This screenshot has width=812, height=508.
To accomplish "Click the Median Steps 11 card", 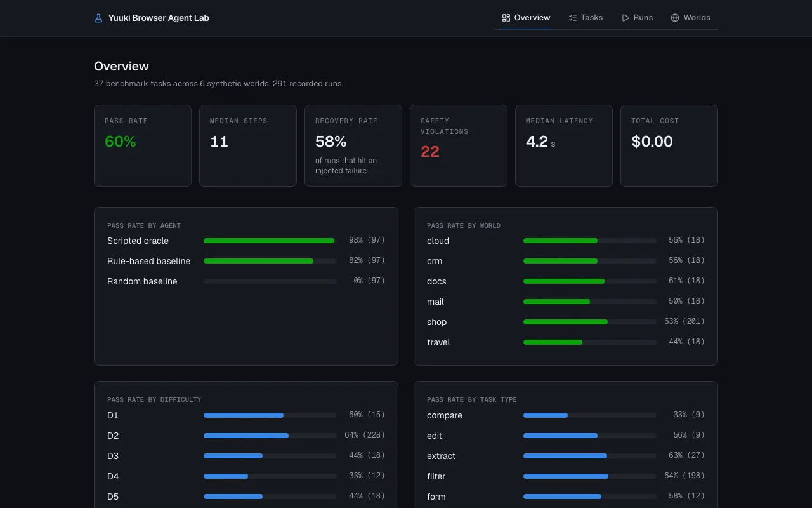I will 248,145.
